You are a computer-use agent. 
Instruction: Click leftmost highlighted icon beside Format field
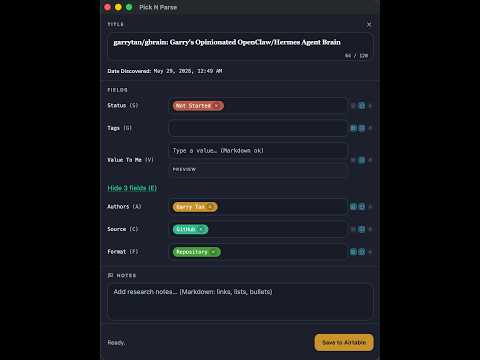(x=353, y=252)
